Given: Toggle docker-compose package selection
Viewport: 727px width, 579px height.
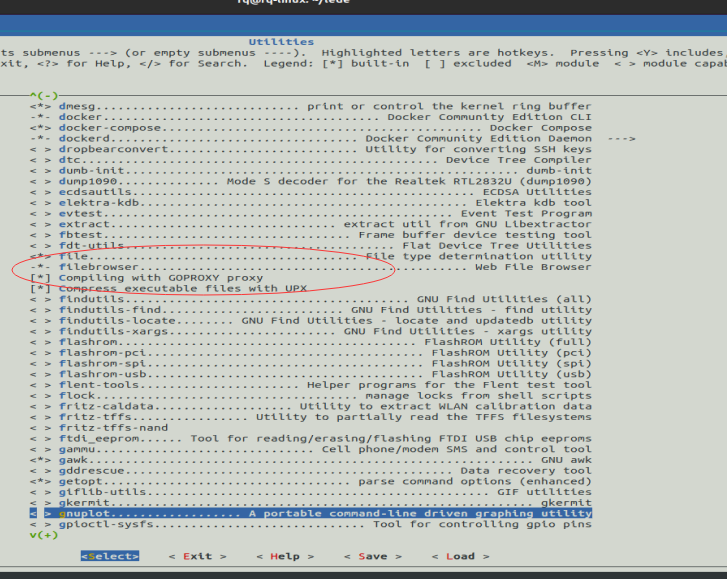Looking at the screenshot, I should click(40, 127).
